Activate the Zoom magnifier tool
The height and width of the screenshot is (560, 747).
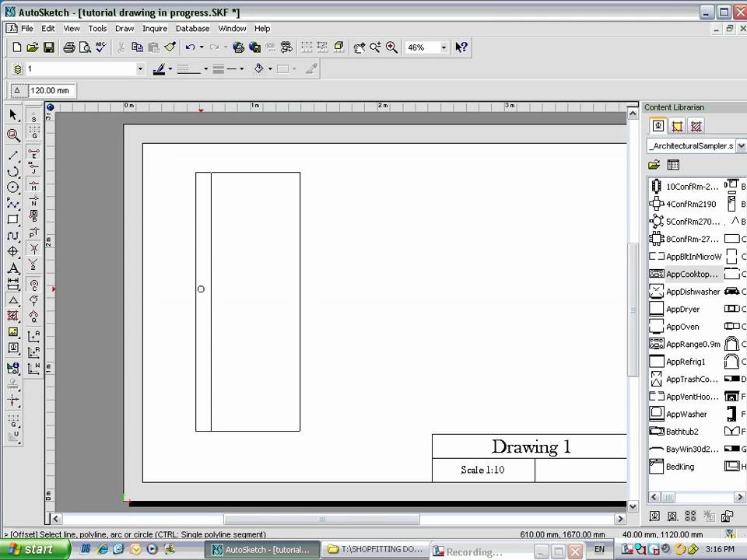(x=12, y=133)
